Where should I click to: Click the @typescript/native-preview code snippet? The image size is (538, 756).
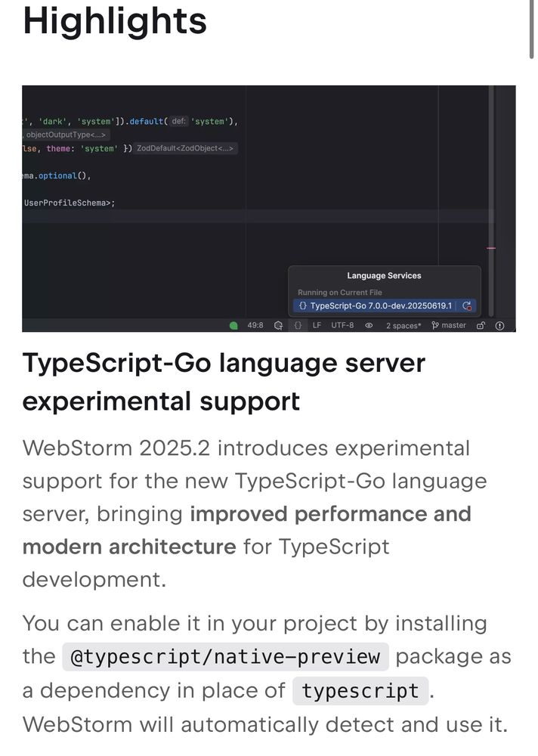[226, 657]
